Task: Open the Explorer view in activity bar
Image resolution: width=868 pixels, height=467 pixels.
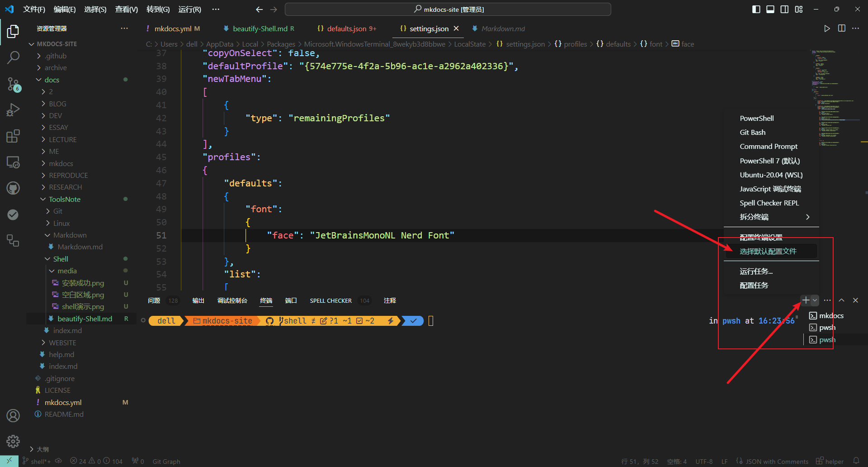Action: coord(13,31)
